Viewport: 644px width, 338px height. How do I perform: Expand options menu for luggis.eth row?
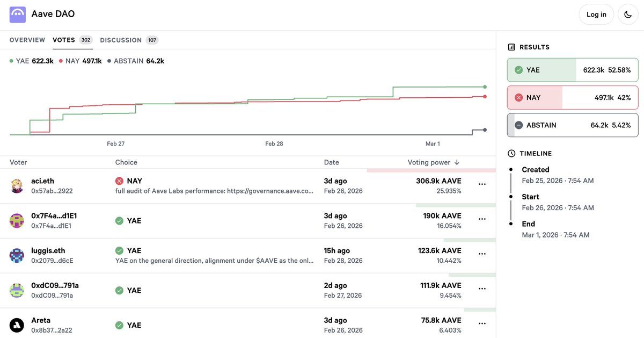(x=482, y=254)
